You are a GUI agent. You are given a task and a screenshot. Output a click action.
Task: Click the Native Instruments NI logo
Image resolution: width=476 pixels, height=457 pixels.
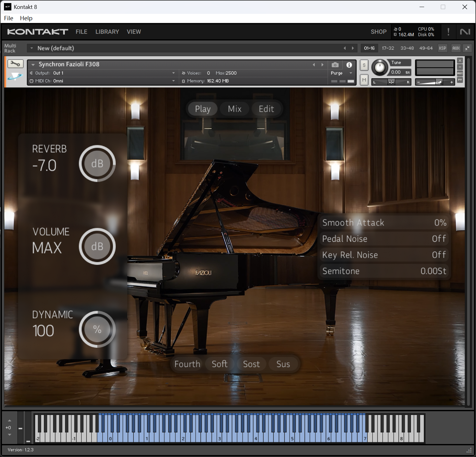coord(465,32)
